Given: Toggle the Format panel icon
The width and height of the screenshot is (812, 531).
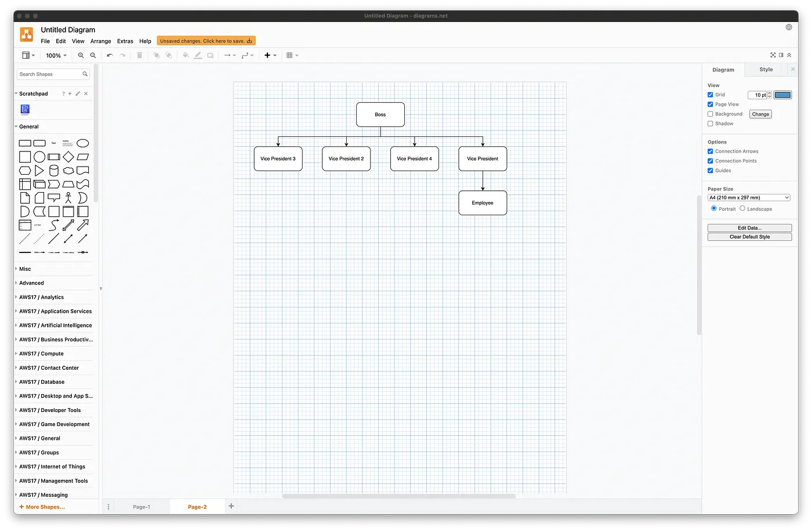Looking at the screenshot, I should click(781, 55).
